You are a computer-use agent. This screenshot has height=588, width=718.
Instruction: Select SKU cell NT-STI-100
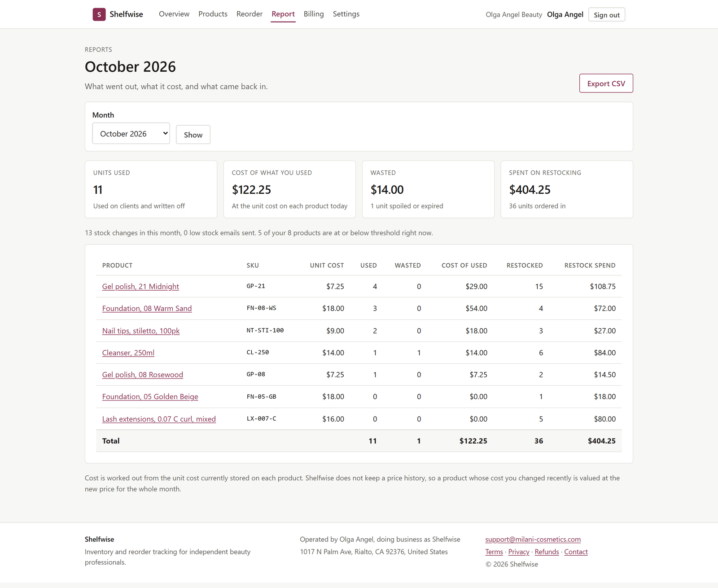265,330
